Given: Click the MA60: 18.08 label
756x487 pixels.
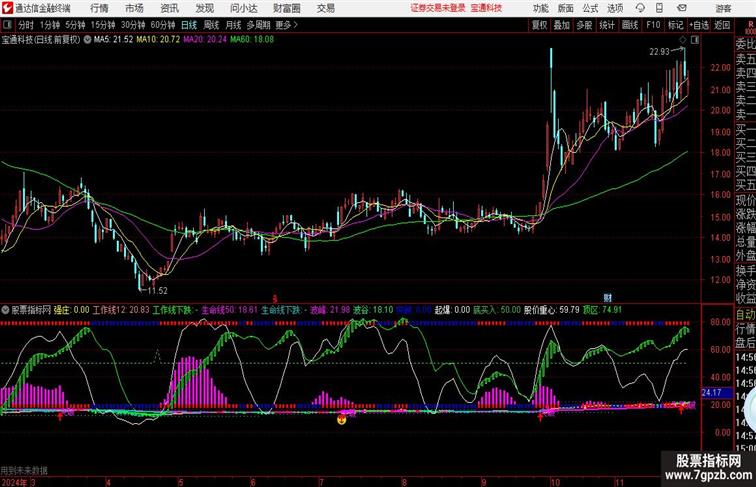Looking at the screenshot, I should [252, 40].
